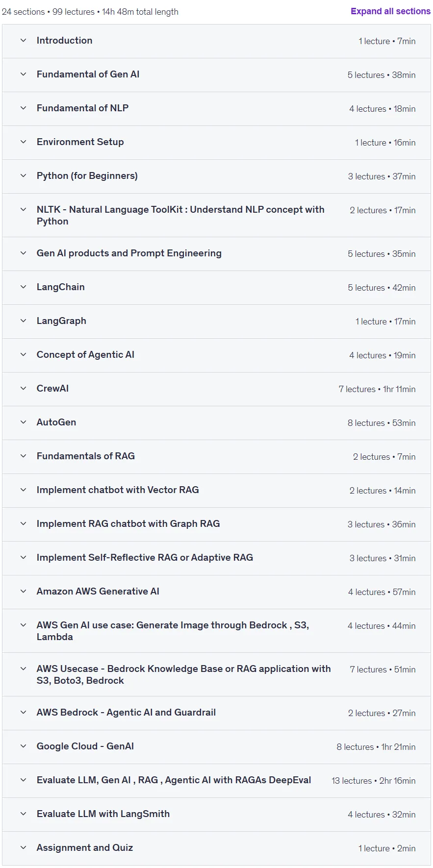Open Gen AI products and Prompt Engineering
Screen dimensions: 433x868
point(216,254)
